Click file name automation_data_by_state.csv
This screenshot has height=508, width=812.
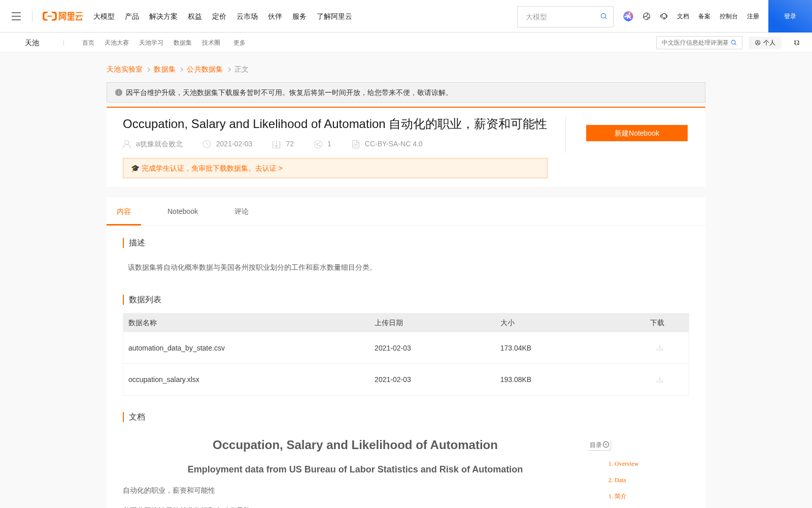[x=177, y=348]
